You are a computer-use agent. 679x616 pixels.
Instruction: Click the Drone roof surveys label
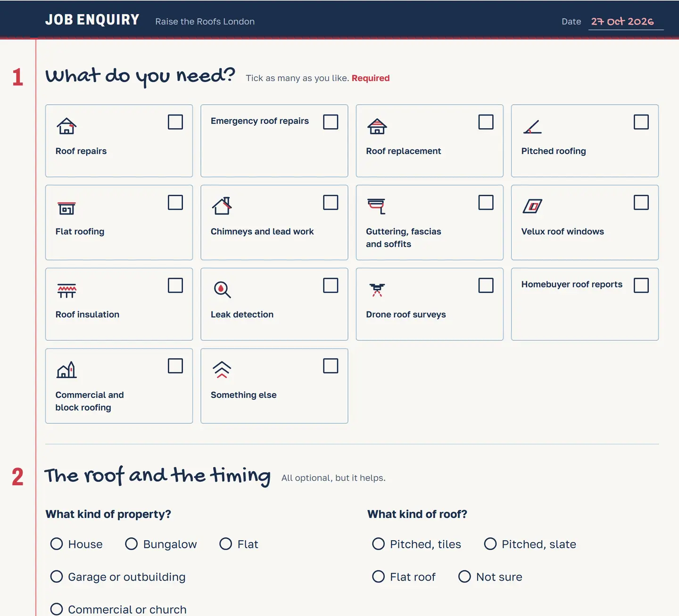[406, 314]
